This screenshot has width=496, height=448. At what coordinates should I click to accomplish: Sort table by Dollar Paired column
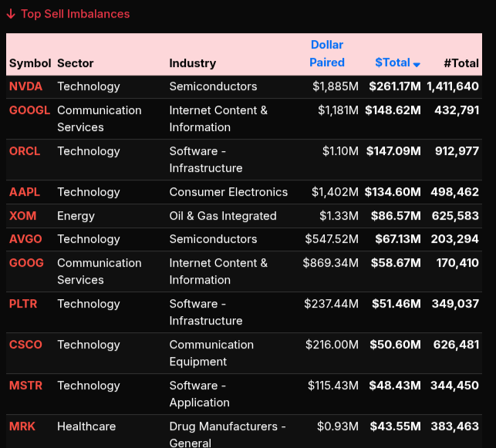[x=327, y=54]
